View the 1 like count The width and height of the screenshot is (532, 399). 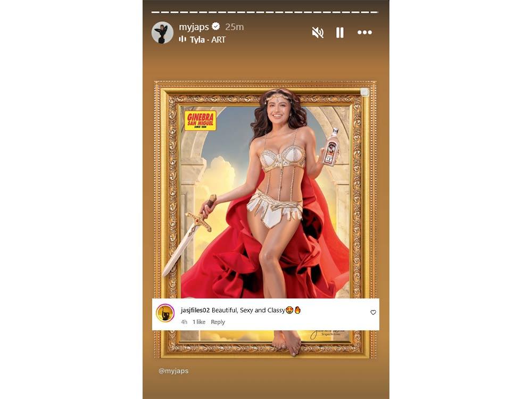199,322
